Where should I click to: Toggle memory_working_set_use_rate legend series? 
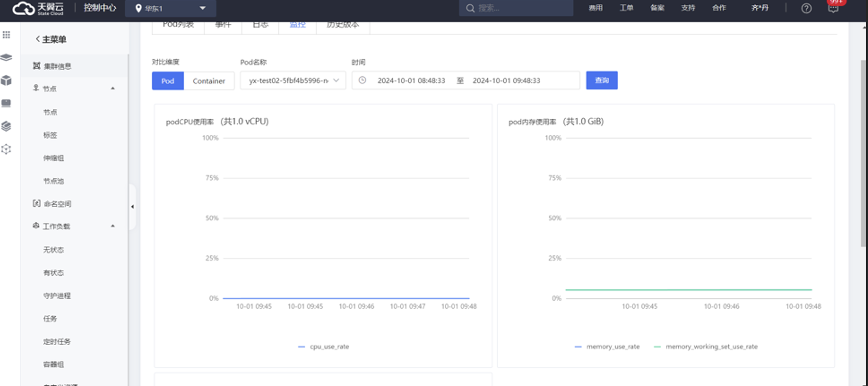[706, 346]
